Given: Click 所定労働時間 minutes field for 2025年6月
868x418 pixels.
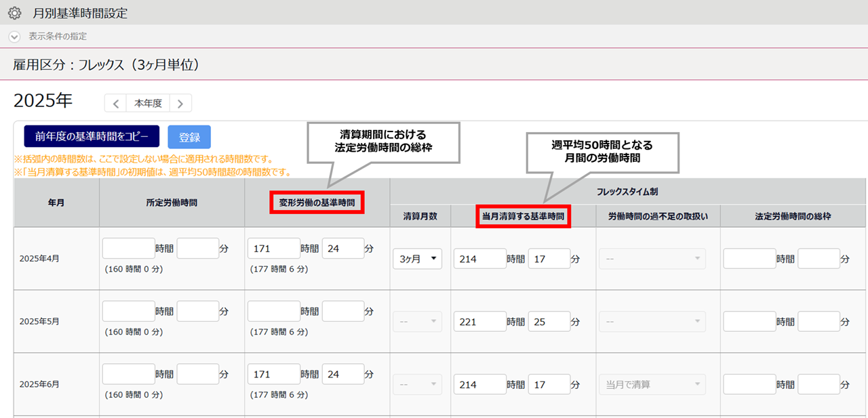Looking at the screenshot, I should [x=198, y=375].
